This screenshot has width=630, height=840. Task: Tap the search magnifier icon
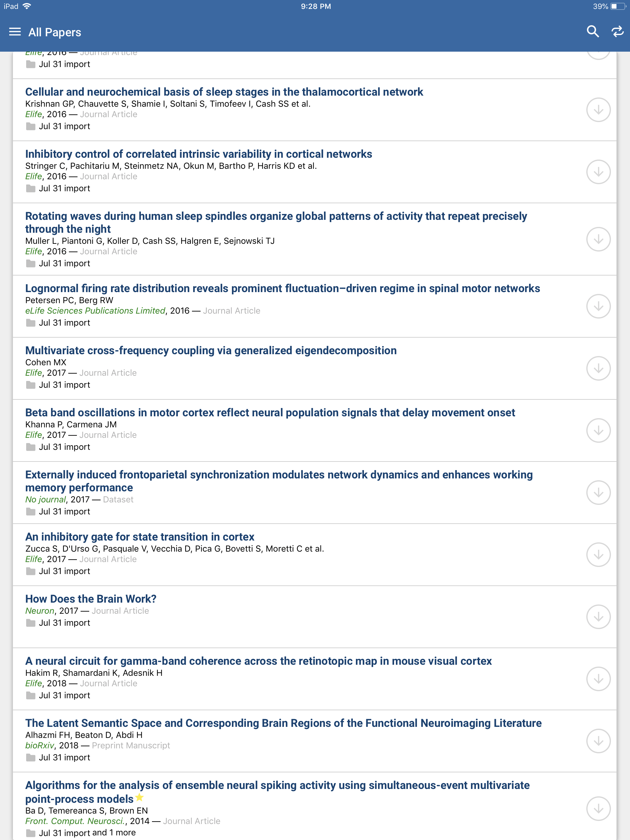pyautogui.click(x=592, y=32)
